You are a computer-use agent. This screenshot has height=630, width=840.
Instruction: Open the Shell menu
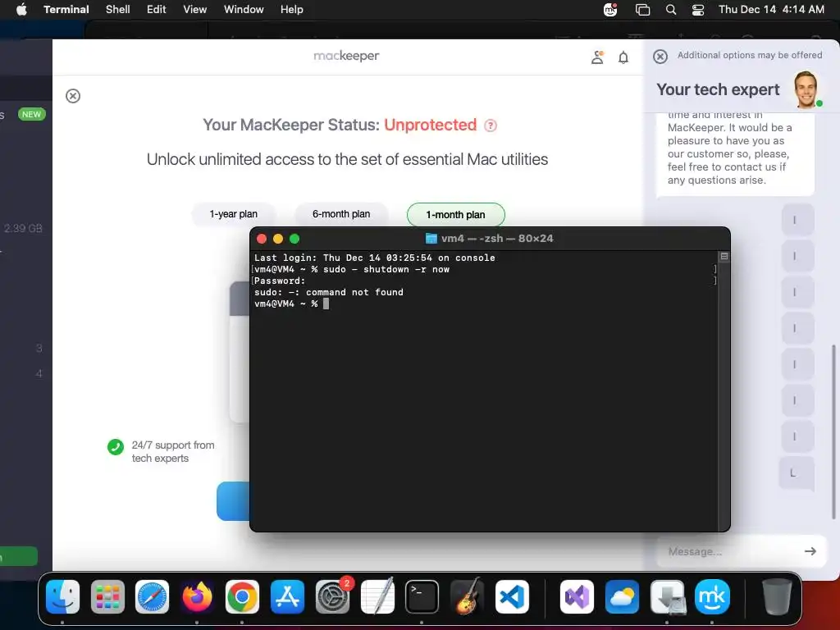tap(118, 9)
